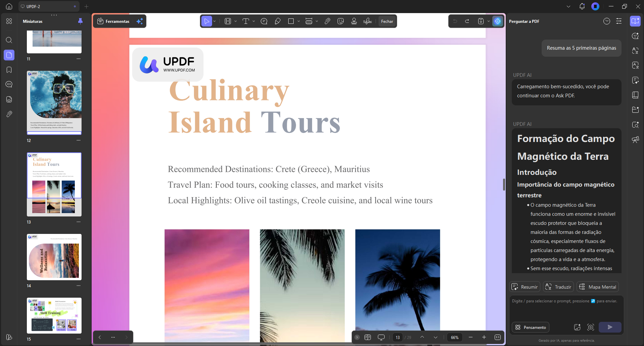Toggle the Pensamento thinking mode

click(x=531, y=327)
